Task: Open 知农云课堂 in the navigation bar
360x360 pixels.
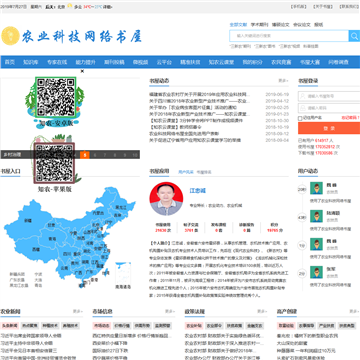Action: (x=221, y=62)
